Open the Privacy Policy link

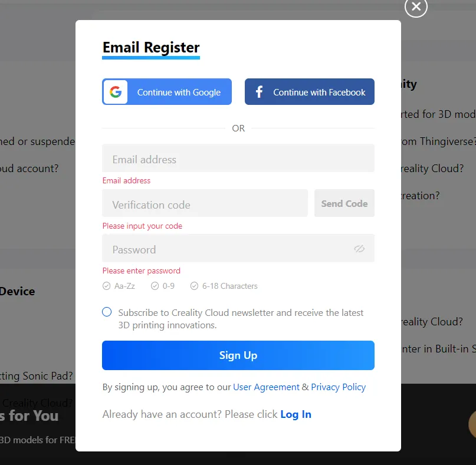338,387
